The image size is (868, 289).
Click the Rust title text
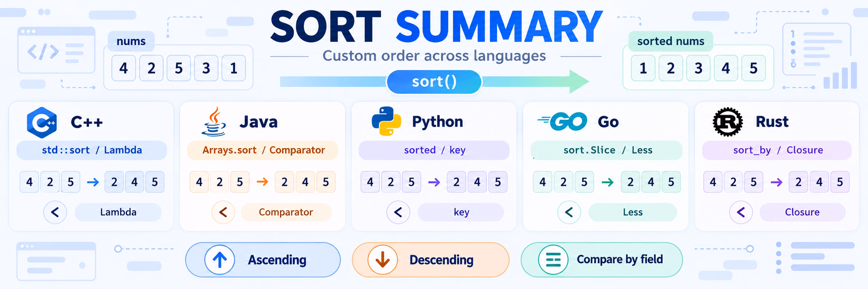coord(772,122)
